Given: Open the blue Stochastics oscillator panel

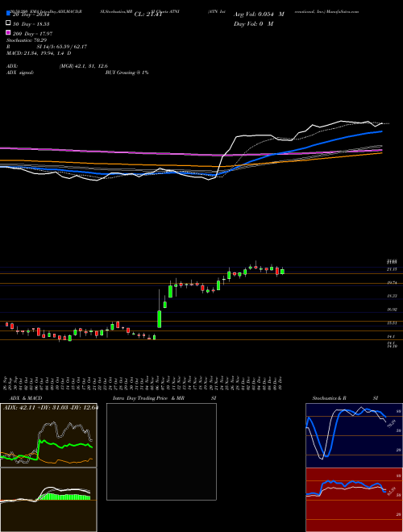Looking at the screenshot, I should (x=354, y=435).
